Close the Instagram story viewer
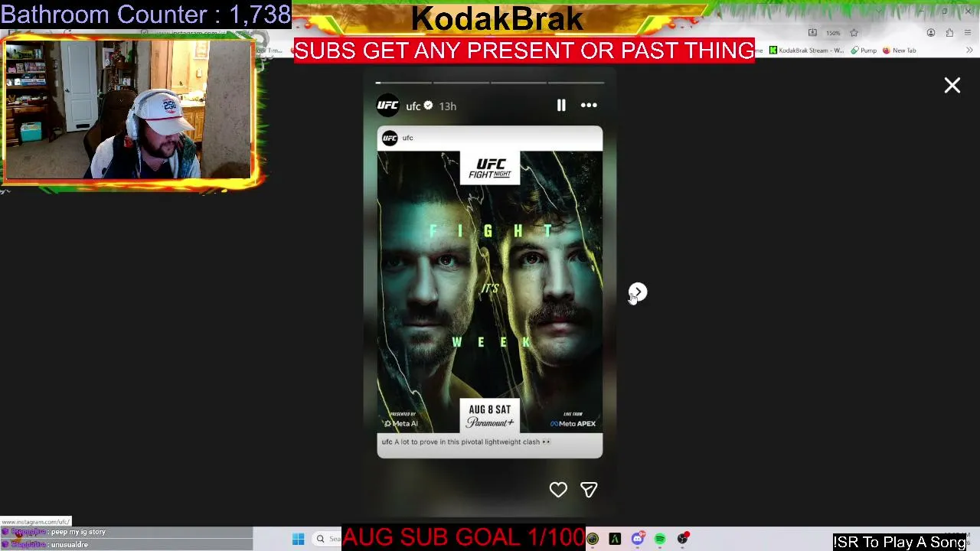The image size is (980, 551). pos(952,86)
